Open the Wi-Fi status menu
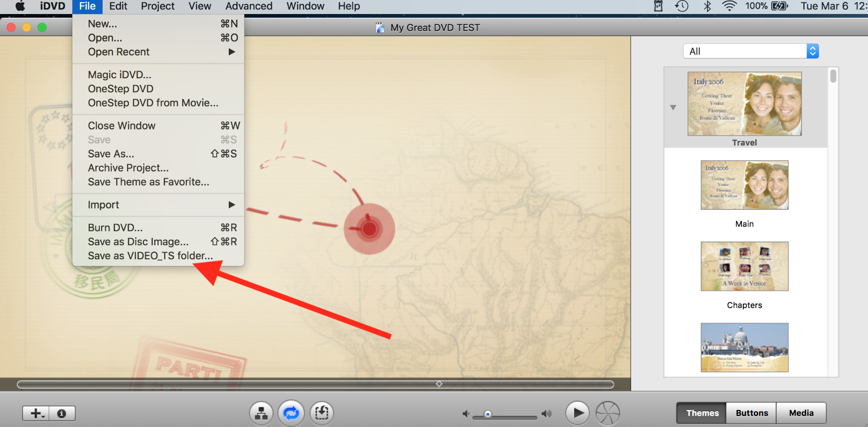Screen dimensions: 868x427 [729, 6]
